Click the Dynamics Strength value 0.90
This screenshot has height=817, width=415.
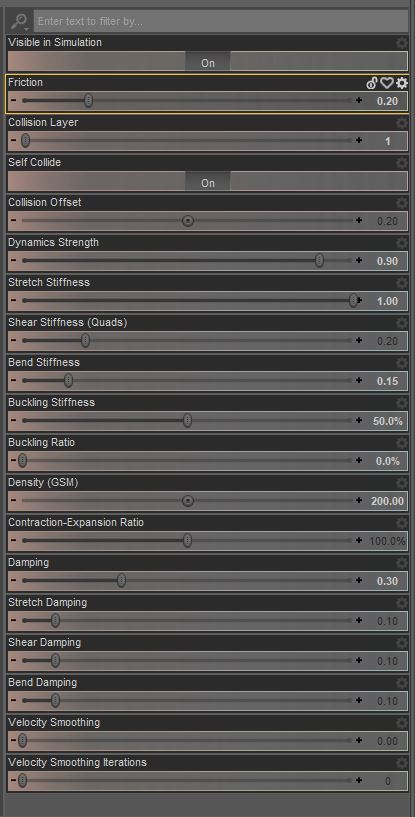click(387, 261)
